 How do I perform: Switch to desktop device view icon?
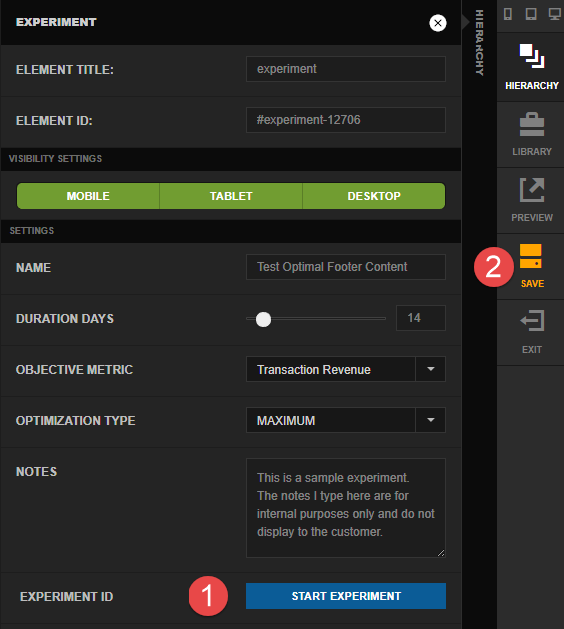(x=555, y=14)
